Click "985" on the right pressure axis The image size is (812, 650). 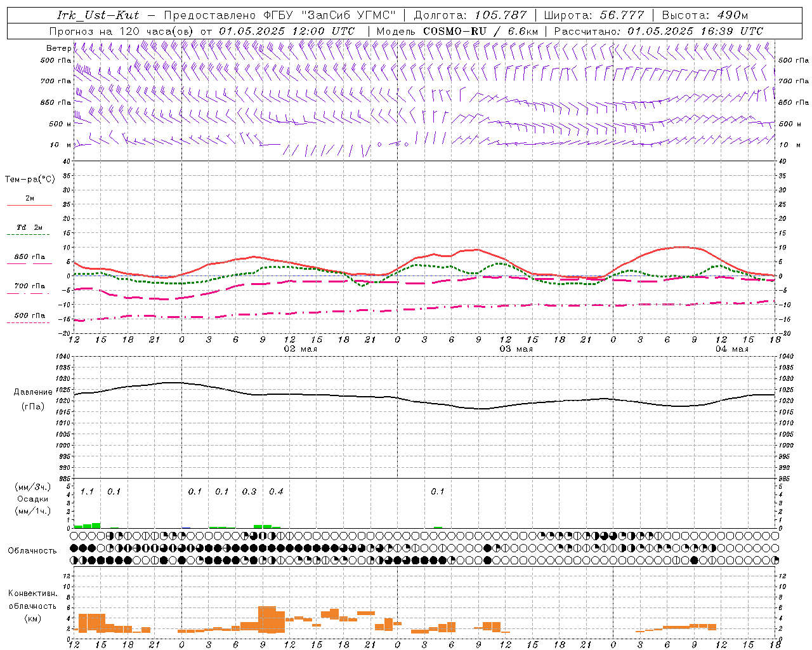785,479
